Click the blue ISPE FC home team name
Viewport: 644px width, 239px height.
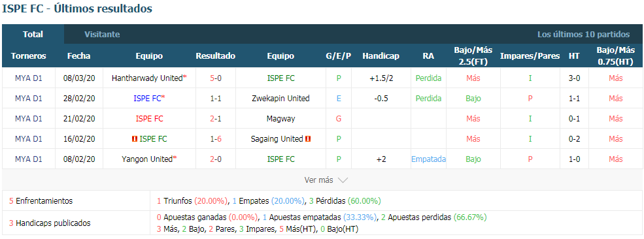coord(147,99)
